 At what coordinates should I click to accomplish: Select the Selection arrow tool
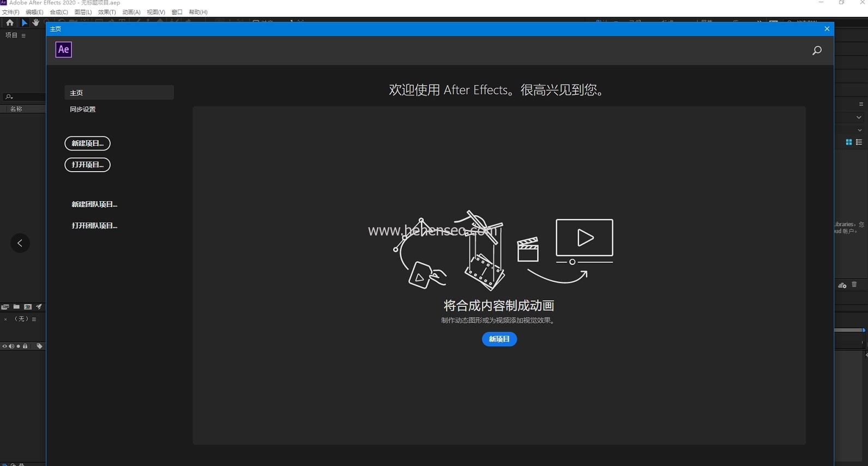tap(24, 23)
